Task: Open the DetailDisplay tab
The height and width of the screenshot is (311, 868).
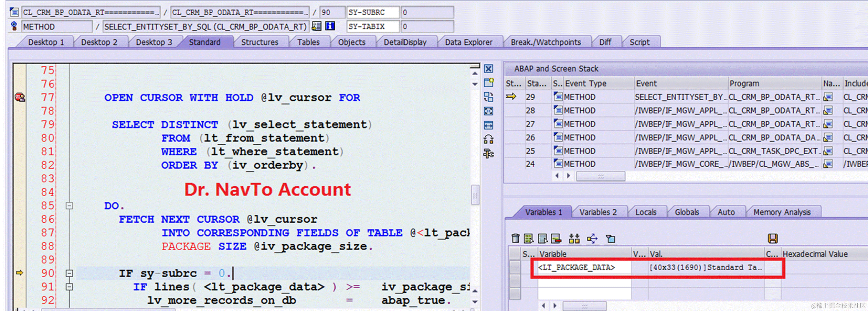Action: click(x=405, y=42)
